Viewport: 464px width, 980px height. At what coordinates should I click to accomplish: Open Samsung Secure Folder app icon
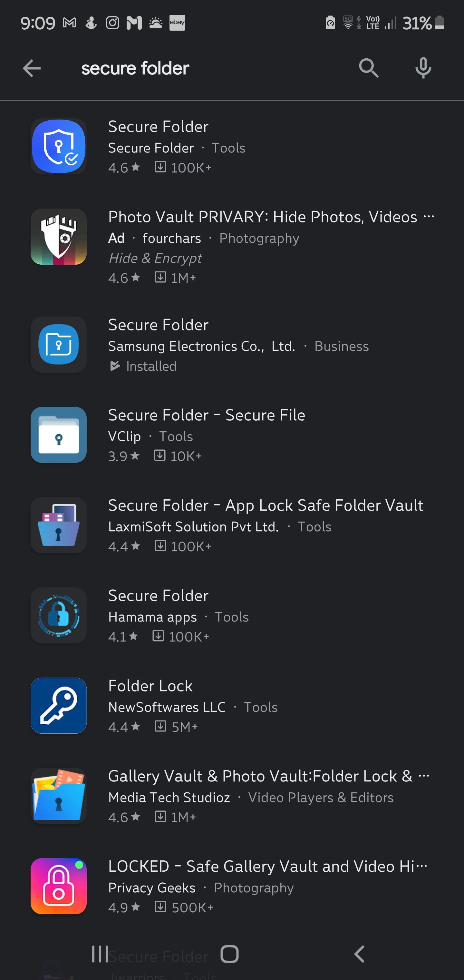pyautogui.click(x=59, y=345)
